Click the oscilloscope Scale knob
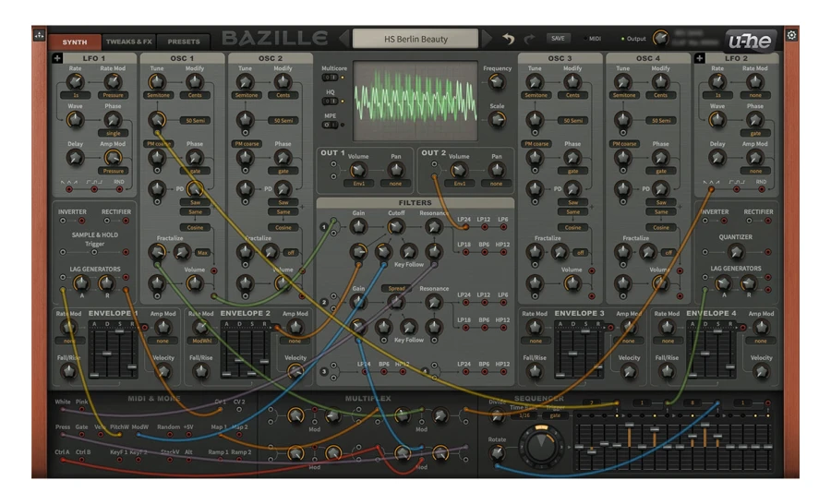This screenshot has height=504, width=831. [497, 120]
